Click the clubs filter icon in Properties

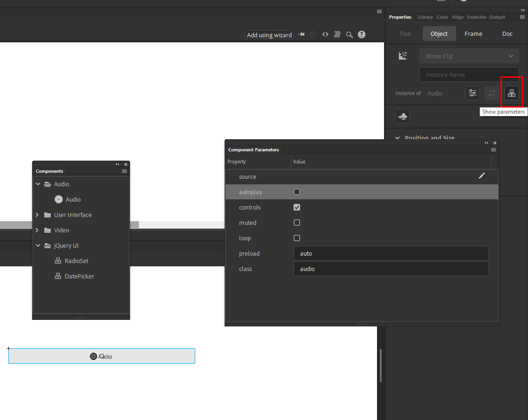[402, 116]
